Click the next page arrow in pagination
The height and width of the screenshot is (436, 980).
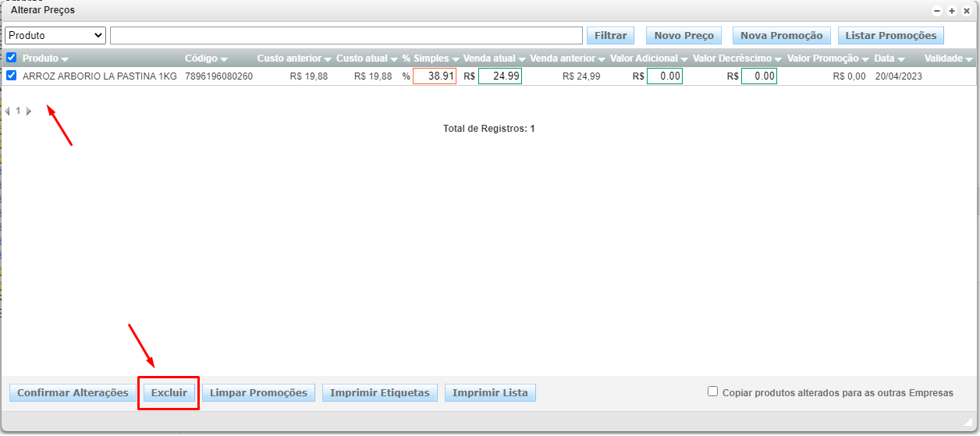point(29,112)
